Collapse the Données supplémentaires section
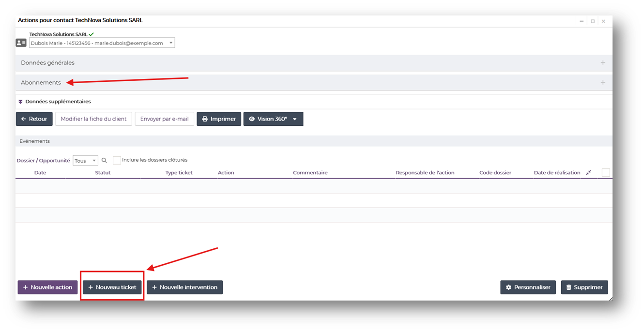This screenshot has width=644, height=332. pos(21,102)
